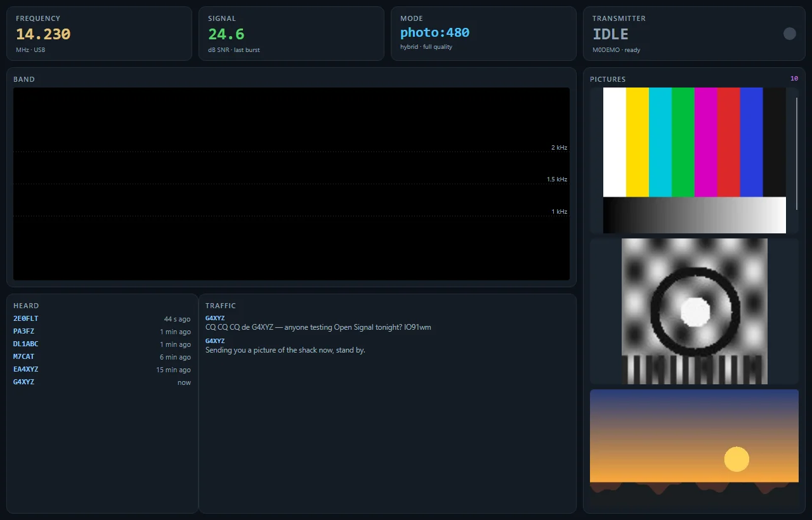
Task: Select DL1ABC in the Heard list
Action: coord(102,344)
